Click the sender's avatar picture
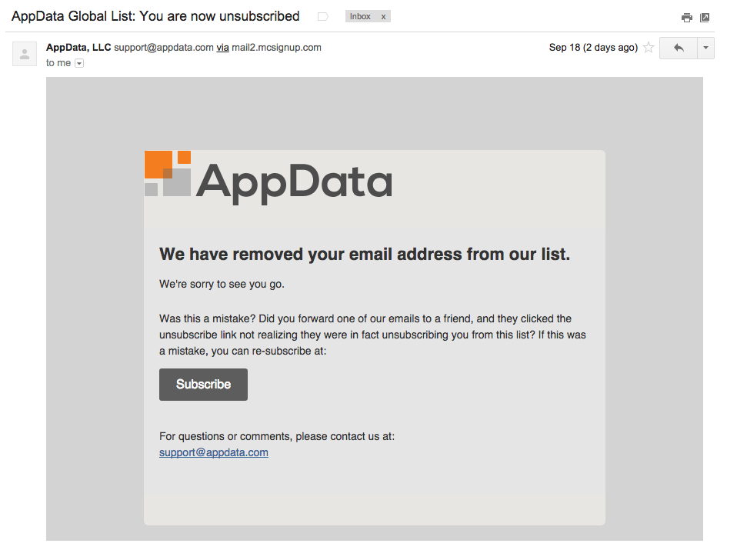737x560 pixels. 25,54
